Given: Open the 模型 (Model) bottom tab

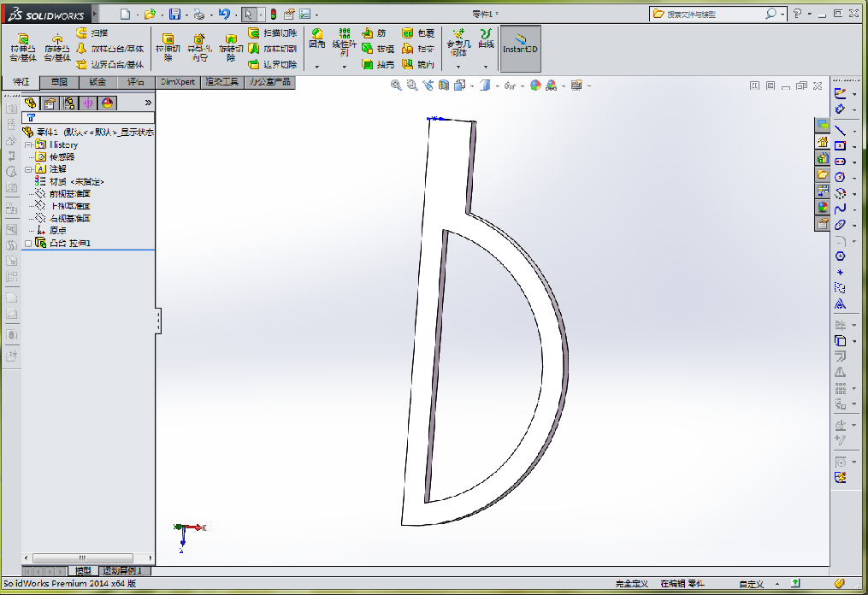Looking at the screenshot, I should pyautogui.click(x=83, y=571).
